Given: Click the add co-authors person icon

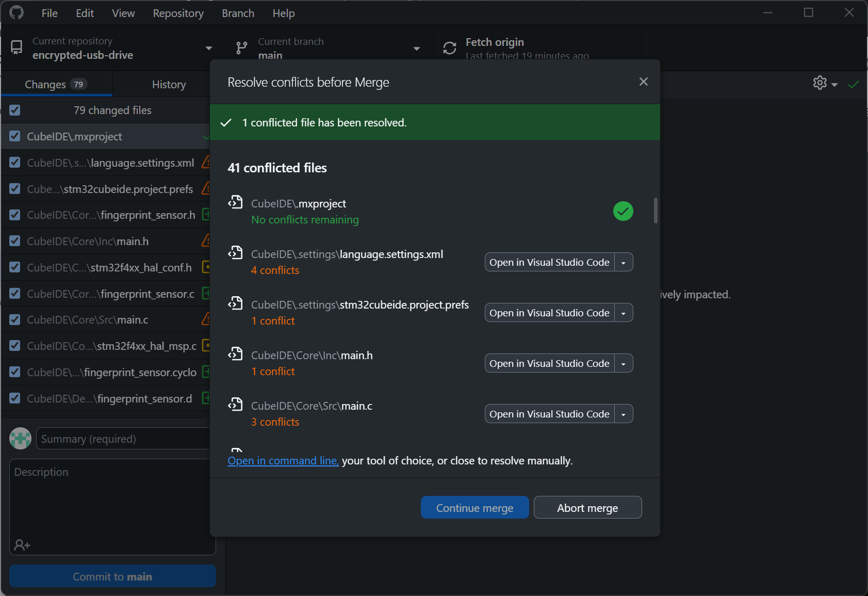Looking at the screenshot, I should (21, 544).
